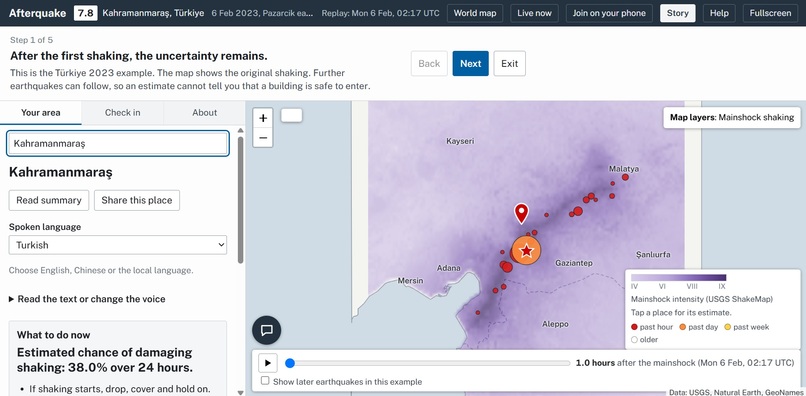The image size is (806, 396).
Task: Click Share this place
Action: [137, 200]
